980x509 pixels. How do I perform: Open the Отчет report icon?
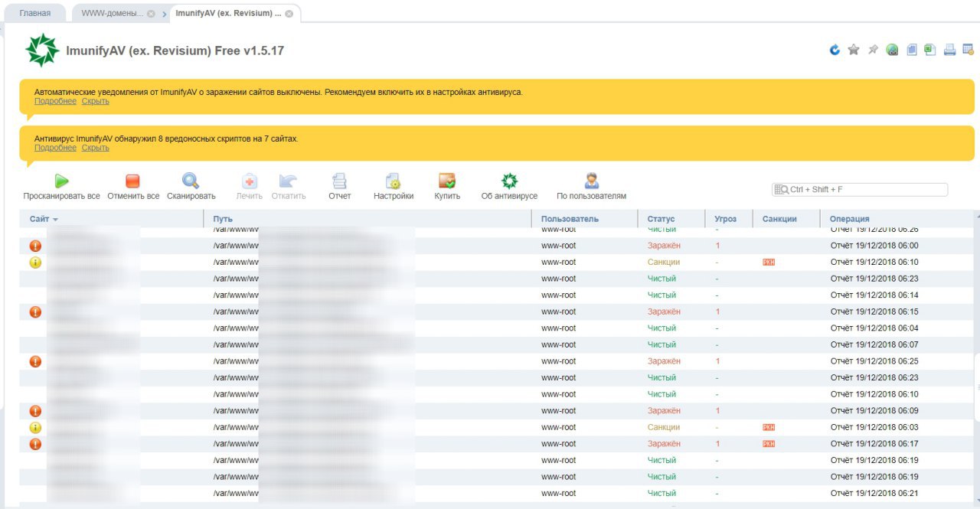(339, 181)
